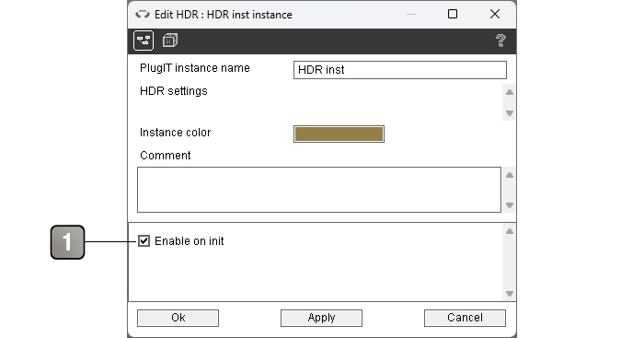Maximize the Edit HDR window
Viewport: 644px width, 338px height.
(x=453, y=14)
